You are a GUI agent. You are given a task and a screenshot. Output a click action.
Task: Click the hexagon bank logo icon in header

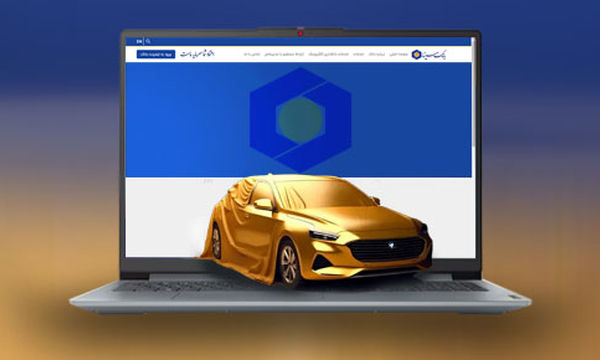tap(416, 55)
